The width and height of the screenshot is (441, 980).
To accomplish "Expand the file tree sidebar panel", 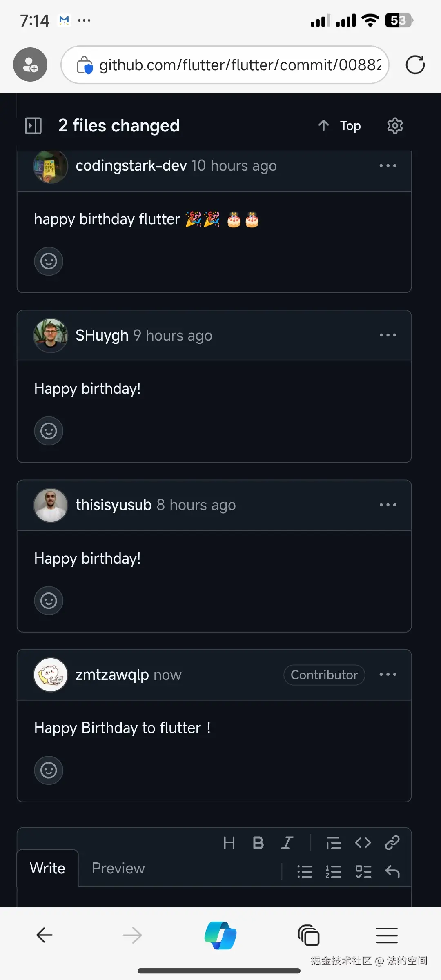I will pyautogui.click(x=33, y=126).
